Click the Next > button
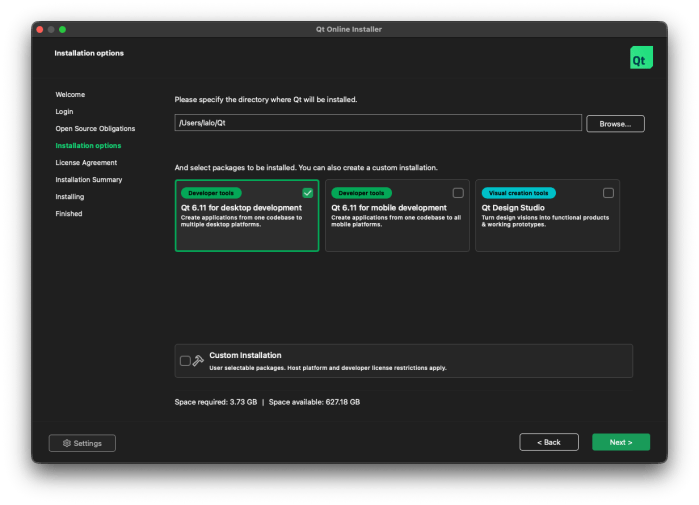The height and width of the screenshot is (505, 699). tap(620, 442)
